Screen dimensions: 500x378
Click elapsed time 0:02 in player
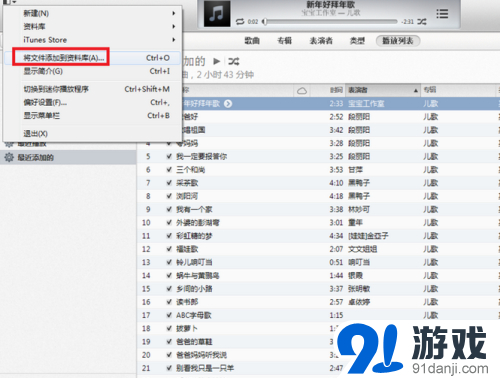point(253,22)
